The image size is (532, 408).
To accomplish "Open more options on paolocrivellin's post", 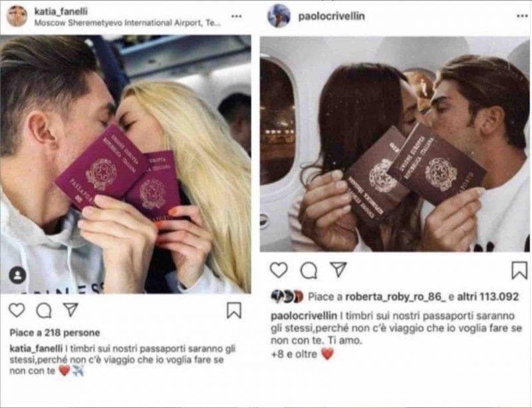I will tap(522, 16).
